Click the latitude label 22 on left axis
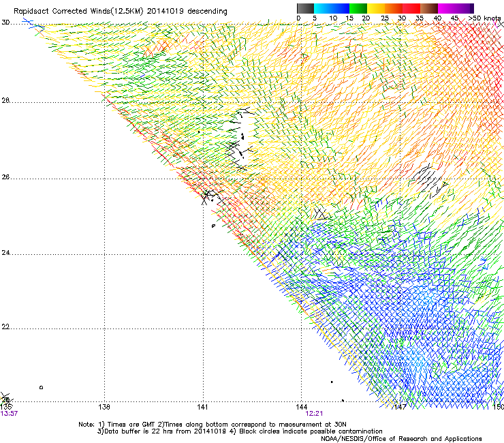Viewport: 504px width, 443px height. [x=5, y=326]
